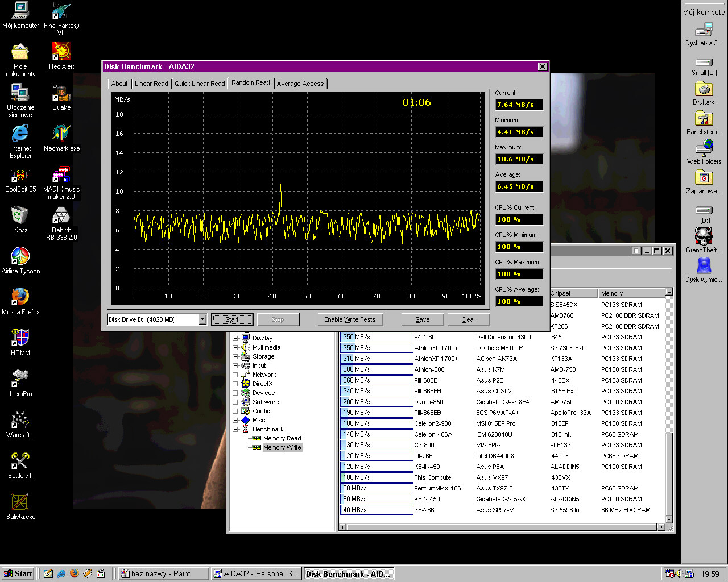Open the Panel sterowania icon in side panel
This screenshot has height=582, width=728.
coord(704,122)
